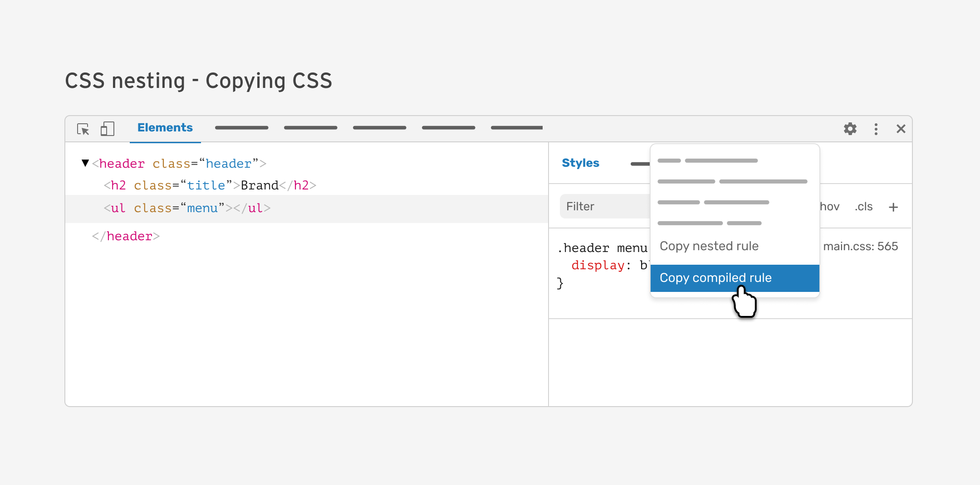Choose Copy compiled rule from menu
This screenshot has width=980, height=485.
pyautogui.click(x=715, y=278)
